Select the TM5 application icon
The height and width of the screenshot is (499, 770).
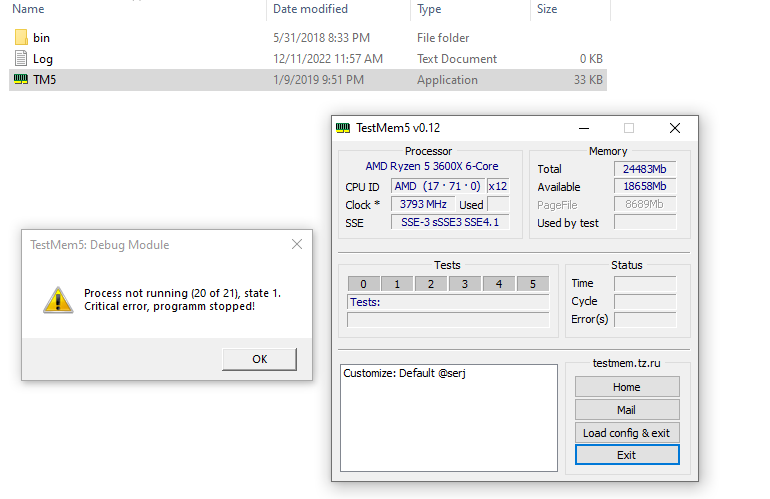pyautogui.click(x=21, y=79)
